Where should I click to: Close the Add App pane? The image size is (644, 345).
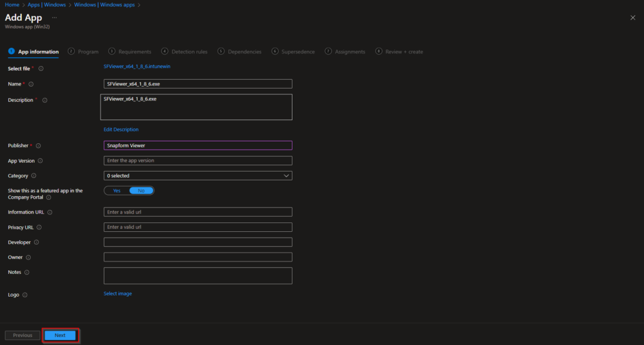[x=633, y=18]
